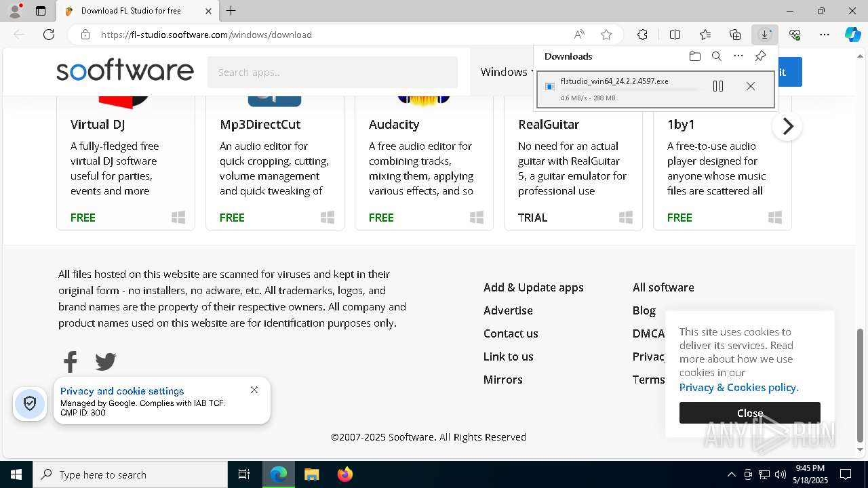Open Browser essentials icon

click(795, 35)
